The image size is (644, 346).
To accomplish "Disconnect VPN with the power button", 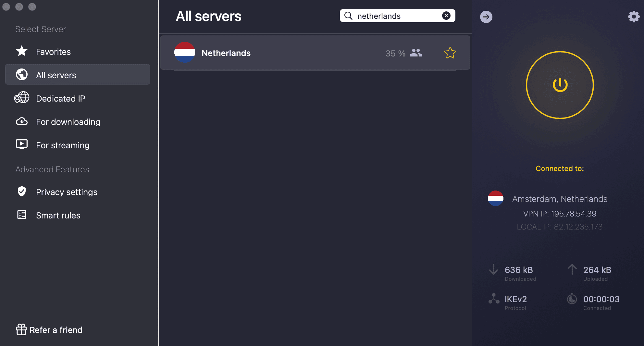I will pos(560,85).
